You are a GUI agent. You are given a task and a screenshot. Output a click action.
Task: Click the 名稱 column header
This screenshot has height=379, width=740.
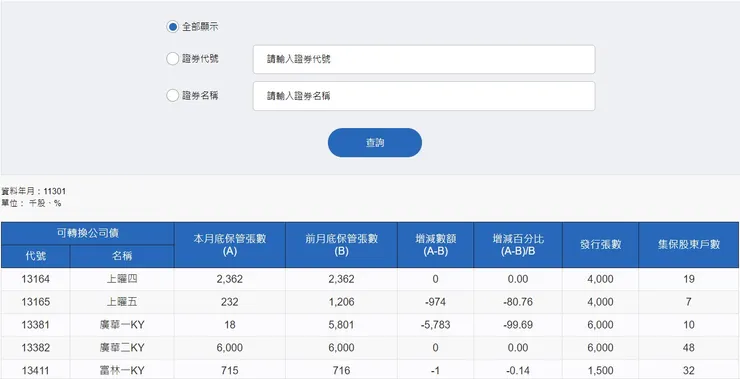(122, 256)
